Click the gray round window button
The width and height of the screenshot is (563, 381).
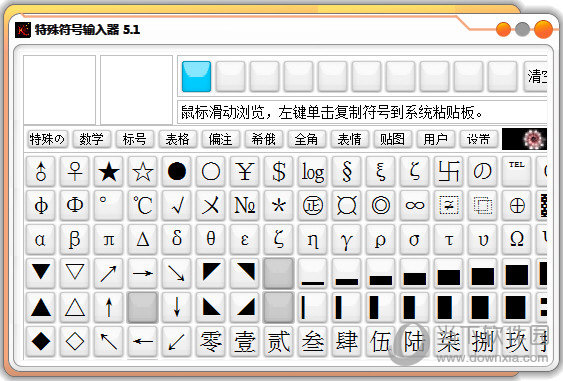(x=523, y=29)
